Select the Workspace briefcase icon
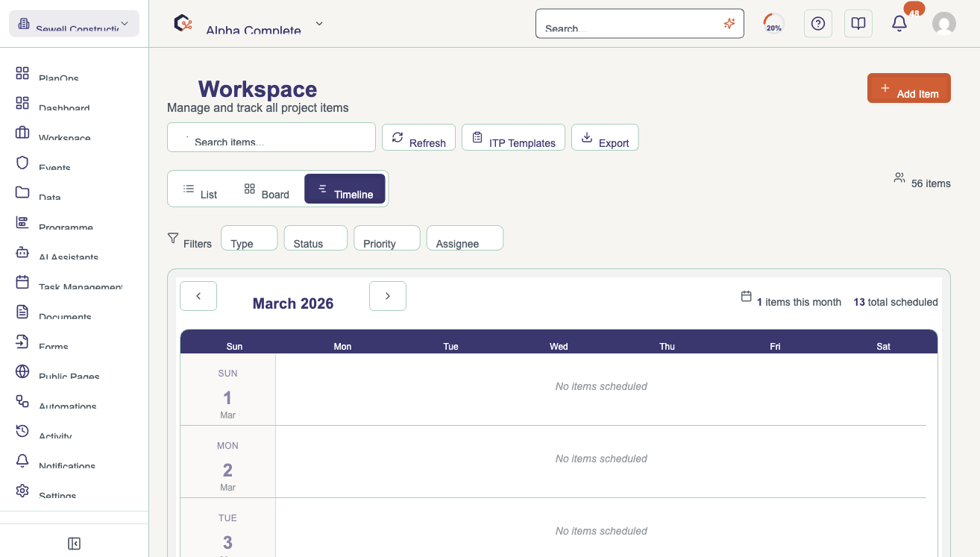 click(x=22, y=133)
